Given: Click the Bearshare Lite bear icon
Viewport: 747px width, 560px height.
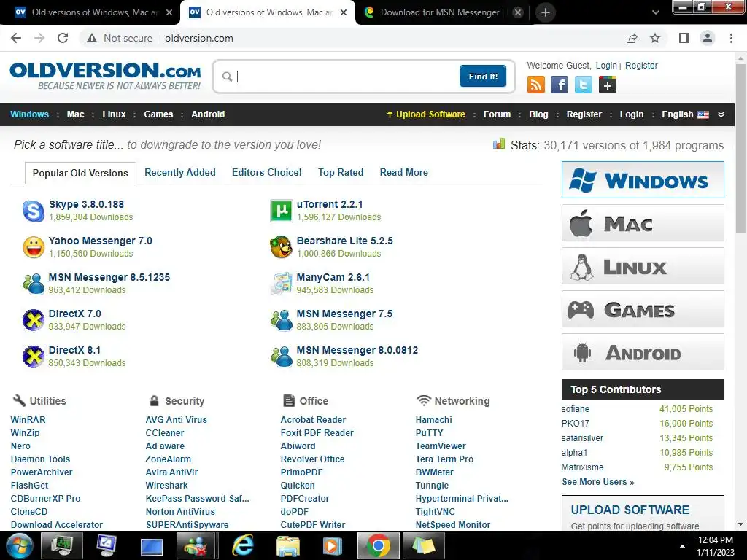Looking at the screenshot, I should coord(281,247).
